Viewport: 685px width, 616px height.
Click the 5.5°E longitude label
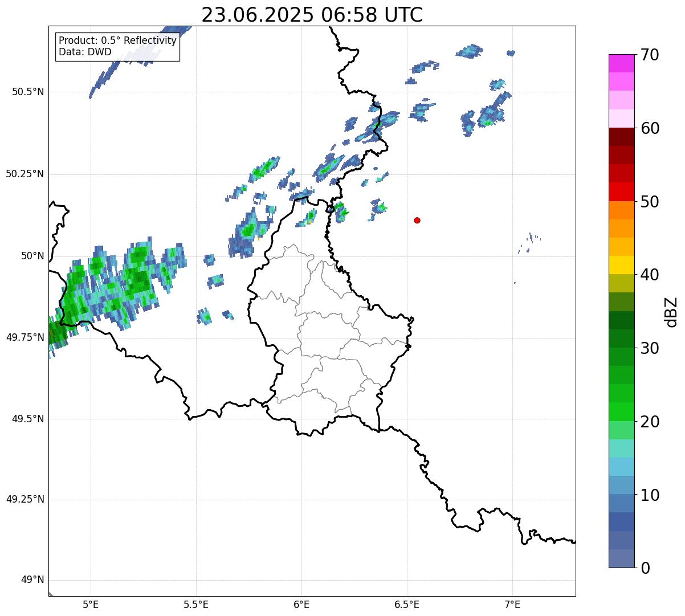tap(196, 605)
